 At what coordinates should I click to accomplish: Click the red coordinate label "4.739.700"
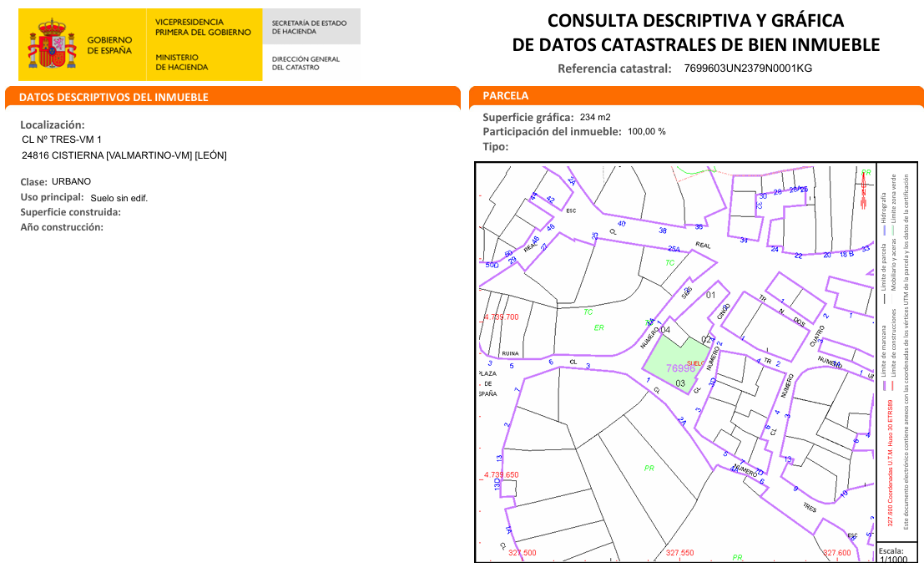click(x=502, y=317)
